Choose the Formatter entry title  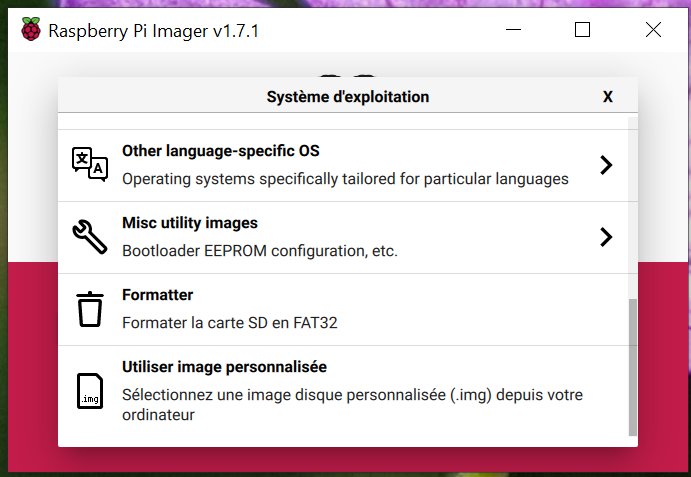(x=157, y=294)
